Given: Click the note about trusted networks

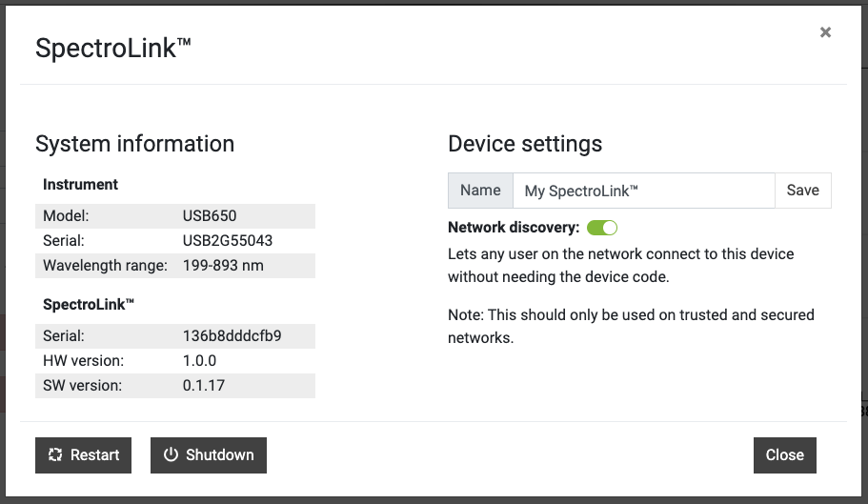Looking at the screenshot, I should [x=631, y=326].
